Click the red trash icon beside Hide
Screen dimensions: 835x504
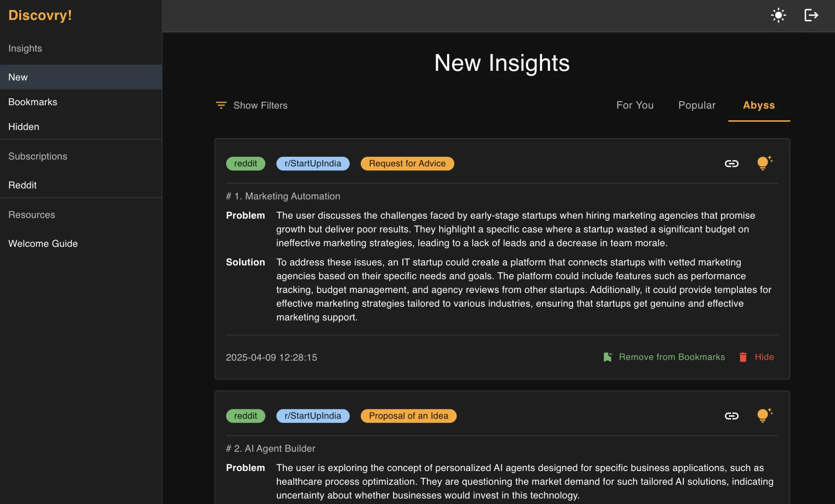(x=743, y=357)
